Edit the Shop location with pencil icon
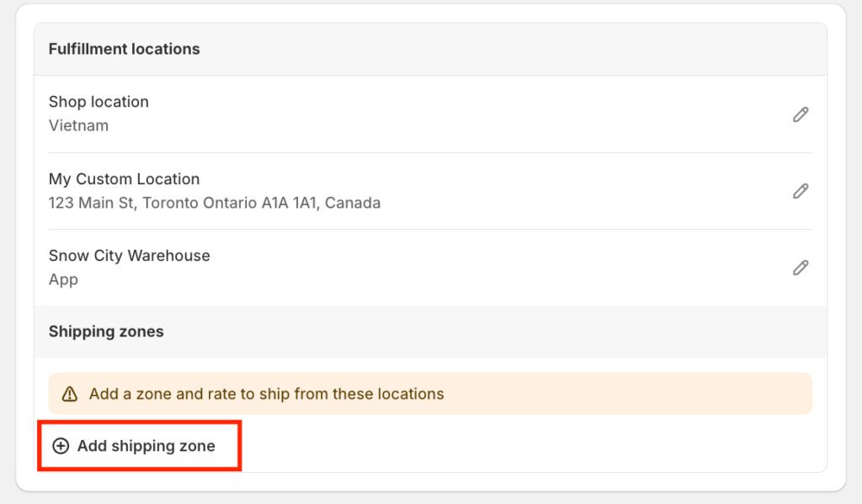Viewport: 862px width, 504px height. tap(801, 114)
